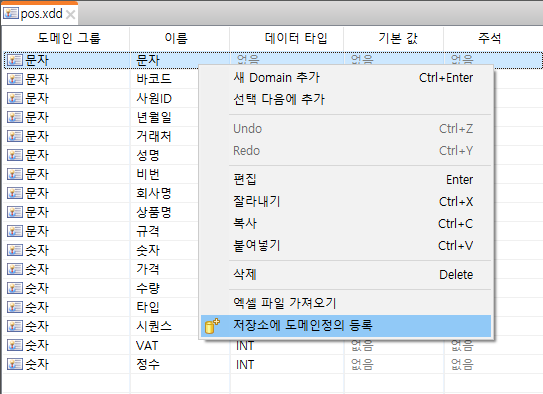This screenshot has height=394, width=543.
Task: Choose 엑셀 파일 가져오기 menu entry
Action: 346,303
